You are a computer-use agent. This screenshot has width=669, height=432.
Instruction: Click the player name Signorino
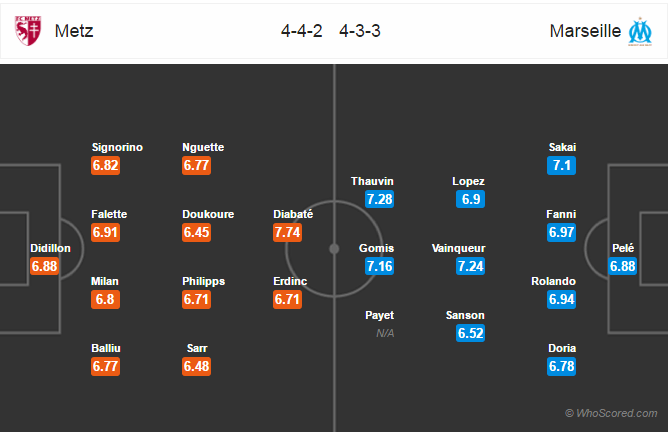tap(117, 147)
